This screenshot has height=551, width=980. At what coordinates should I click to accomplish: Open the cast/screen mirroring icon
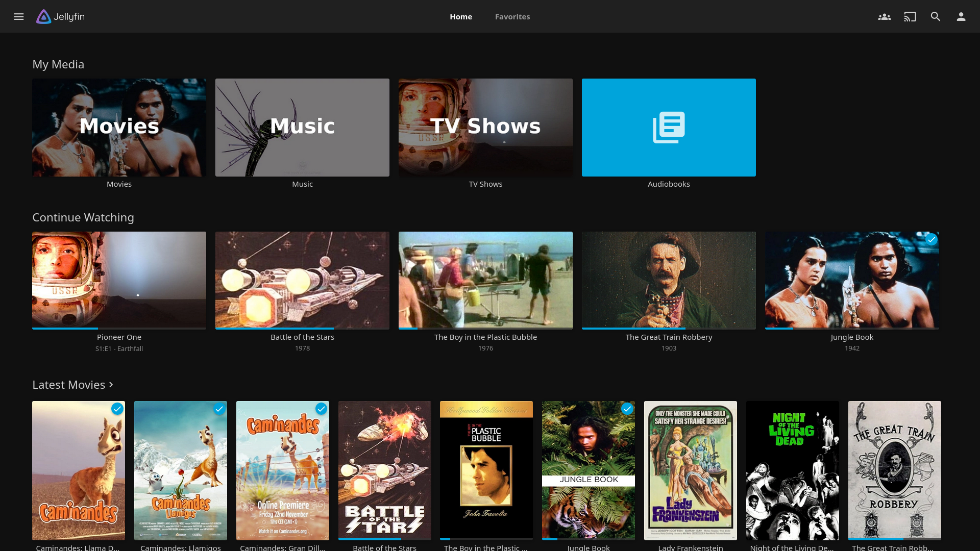[x=910, y=16]
